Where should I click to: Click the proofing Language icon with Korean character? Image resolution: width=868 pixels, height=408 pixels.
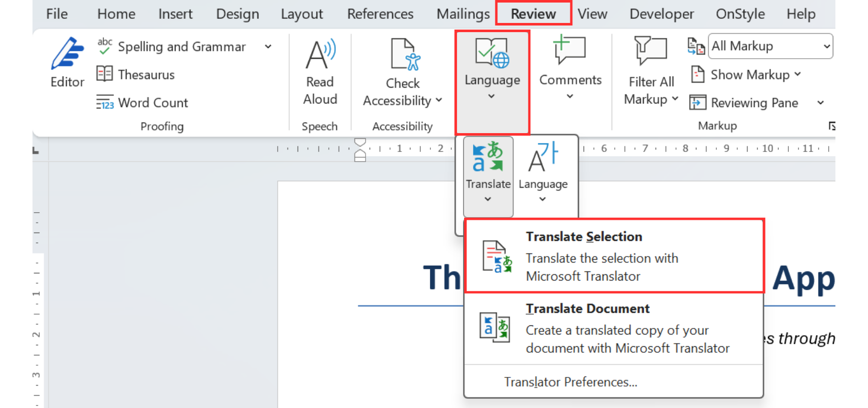[543, 157]
